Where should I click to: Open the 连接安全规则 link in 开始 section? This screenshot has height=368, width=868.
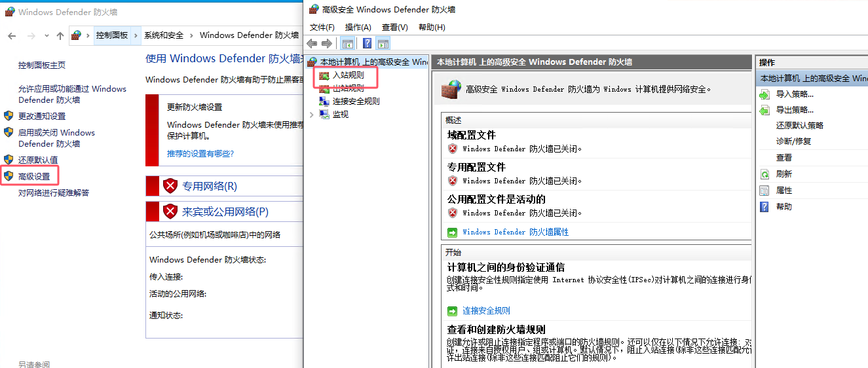pyautogui.click(x=486, y=311)
